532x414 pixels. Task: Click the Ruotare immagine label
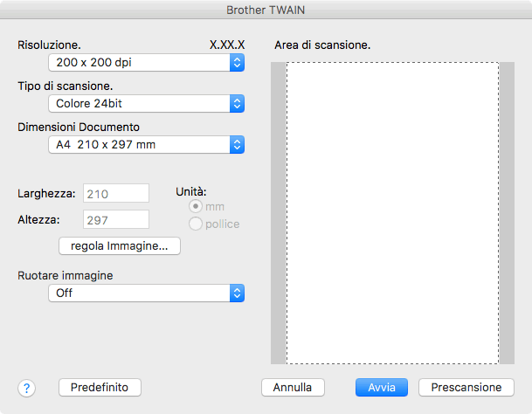tap(66, 275)
